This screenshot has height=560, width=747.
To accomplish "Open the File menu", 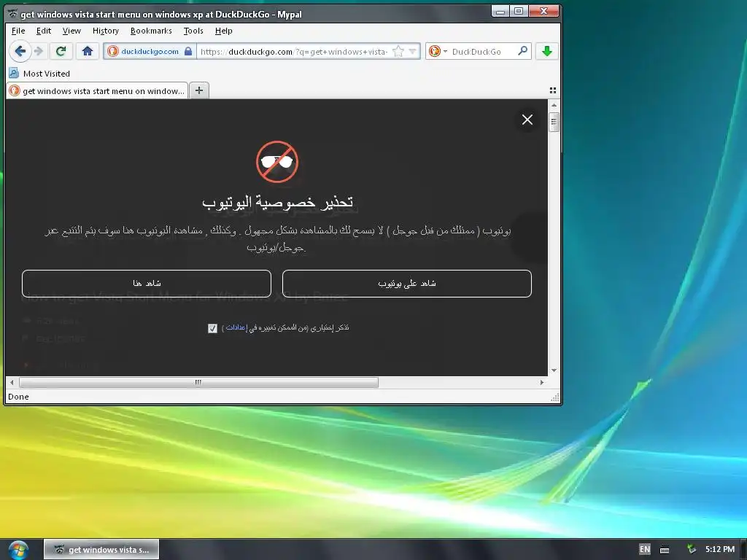I will coord(18,31).
